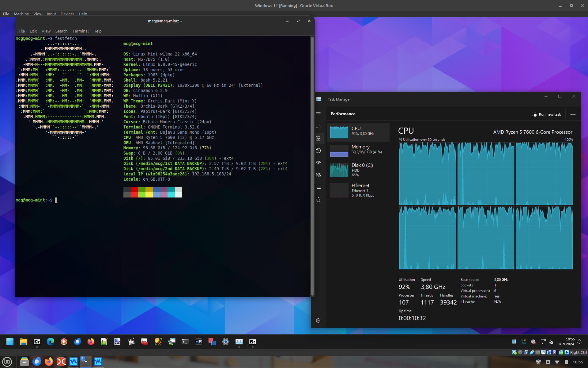Open Windows Terminal from taskbar
Screen dimensions: 588x368
click(x=185, y=342)
